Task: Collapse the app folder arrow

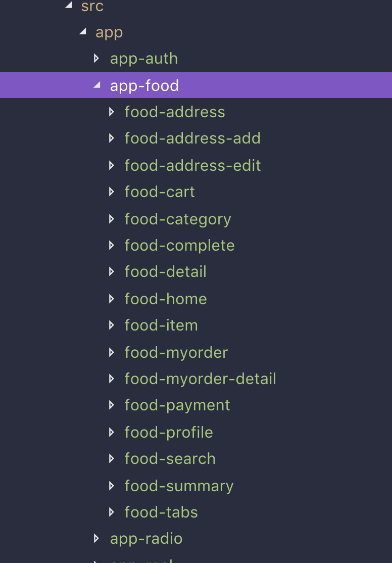Action: click(83, 32)
